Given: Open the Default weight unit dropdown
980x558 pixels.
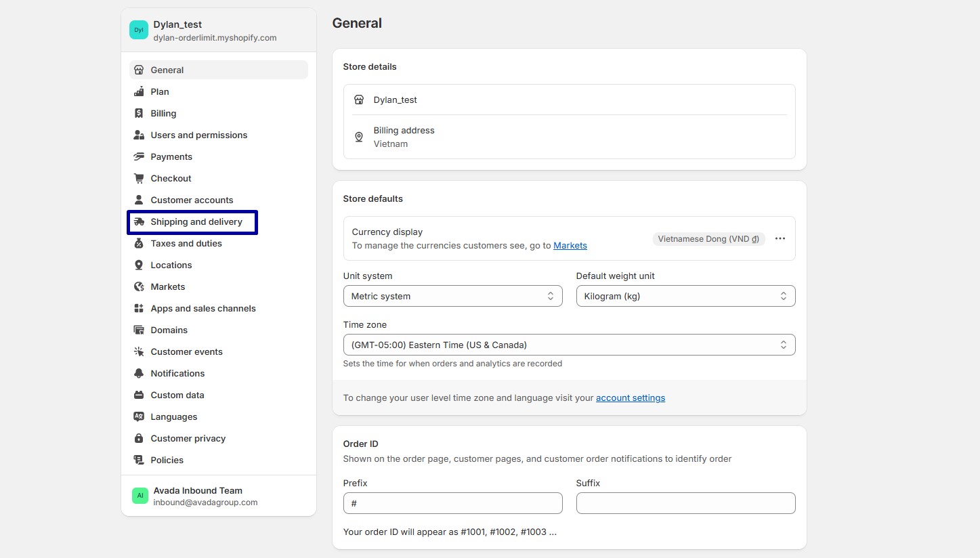Looking at the screenshot, I should pos(685,296).
